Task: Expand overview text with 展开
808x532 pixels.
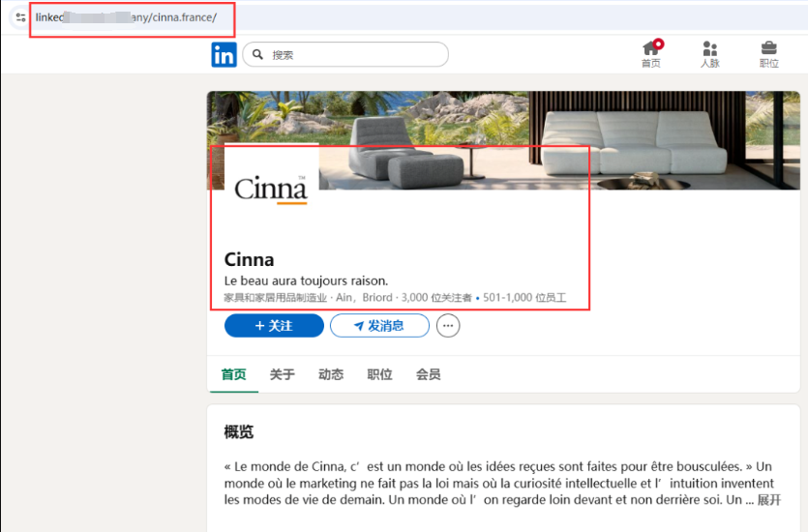Action: [769, 499]
